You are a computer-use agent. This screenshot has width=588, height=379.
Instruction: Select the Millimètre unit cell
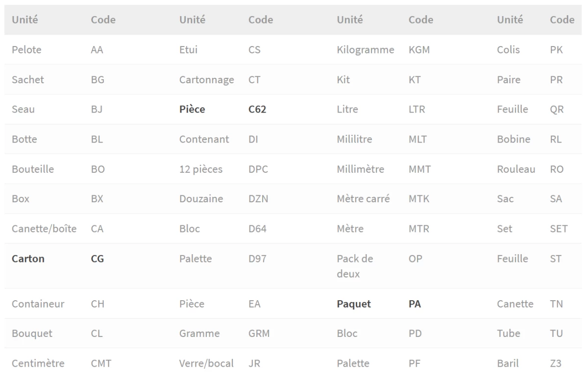360,169
